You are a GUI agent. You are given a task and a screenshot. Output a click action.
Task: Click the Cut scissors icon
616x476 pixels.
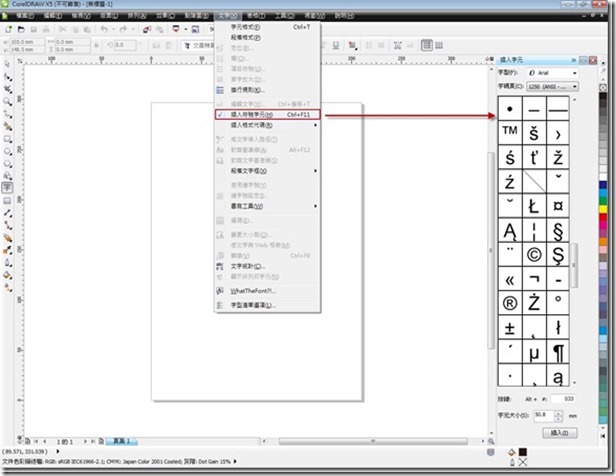[x=62, y=29]
